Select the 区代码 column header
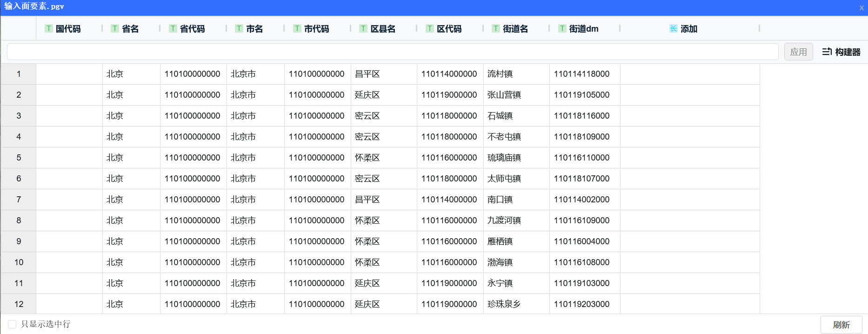The image size is (868, 334). click(x=449, y=29)
